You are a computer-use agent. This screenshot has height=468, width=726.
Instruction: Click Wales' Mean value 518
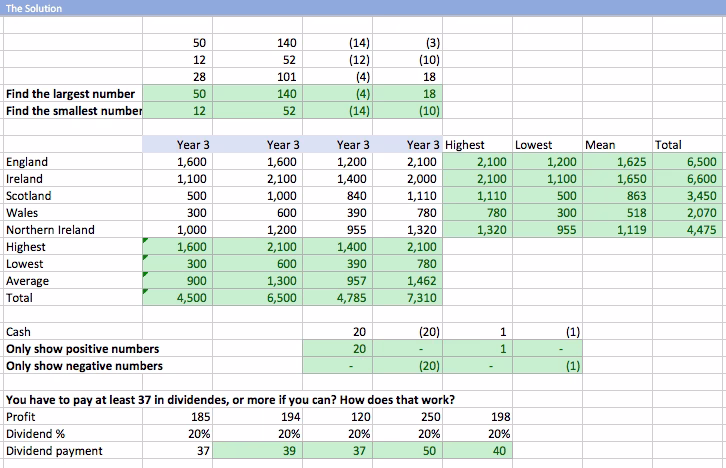[x=617, y=213]
